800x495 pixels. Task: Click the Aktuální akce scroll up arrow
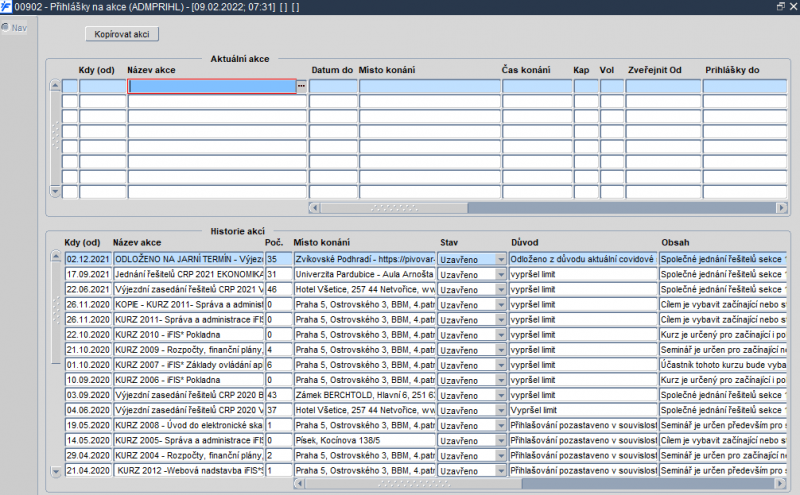[55, 85]
